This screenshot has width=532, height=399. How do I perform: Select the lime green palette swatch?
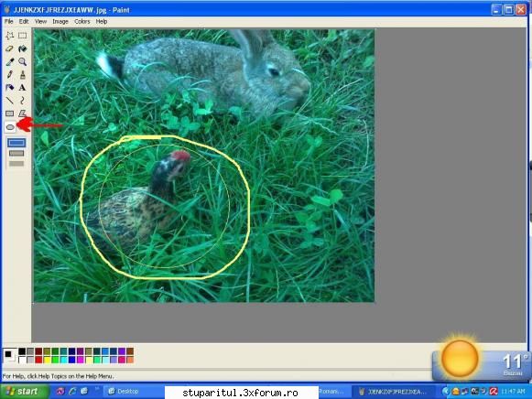[x=55, y=360]
